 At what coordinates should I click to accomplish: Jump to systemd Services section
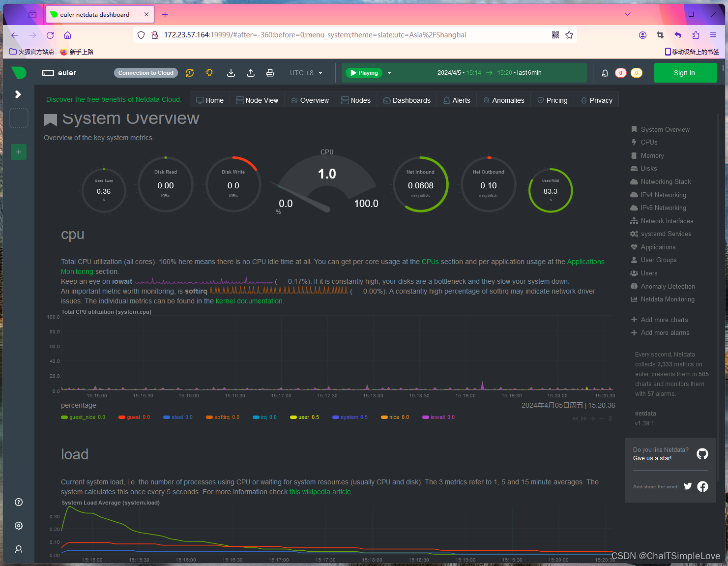(x=661, y=234)
